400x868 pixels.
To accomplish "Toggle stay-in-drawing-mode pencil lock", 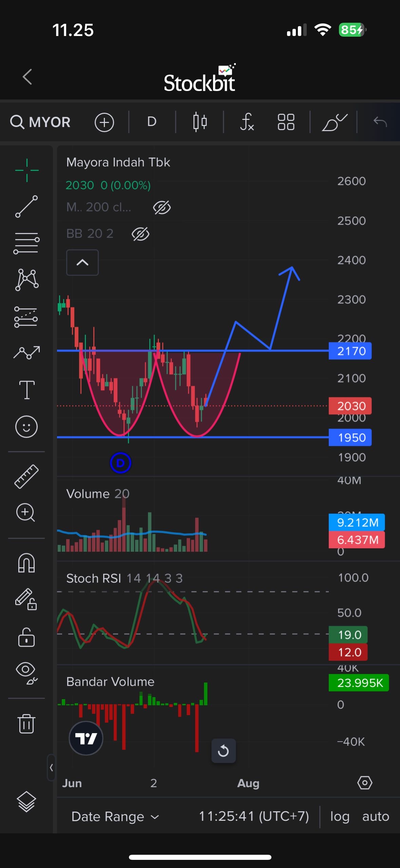I will (26, 599).
